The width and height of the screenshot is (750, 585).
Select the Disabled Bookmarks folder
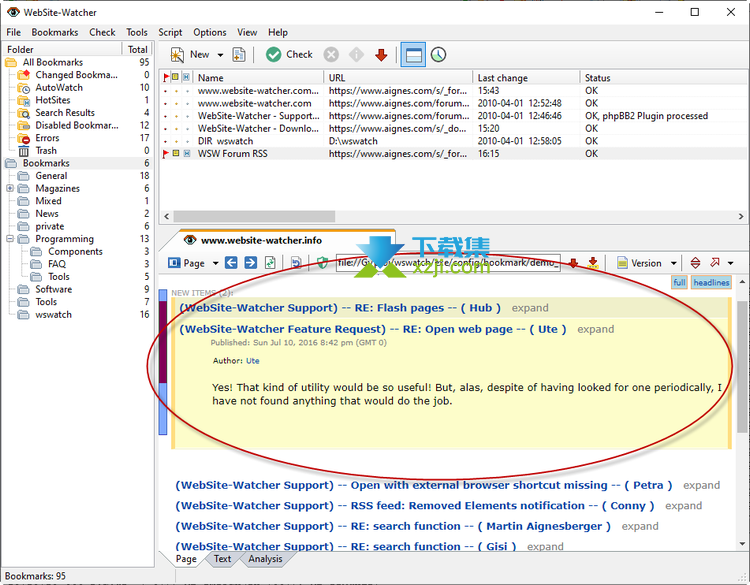click(x=77, y=125)
